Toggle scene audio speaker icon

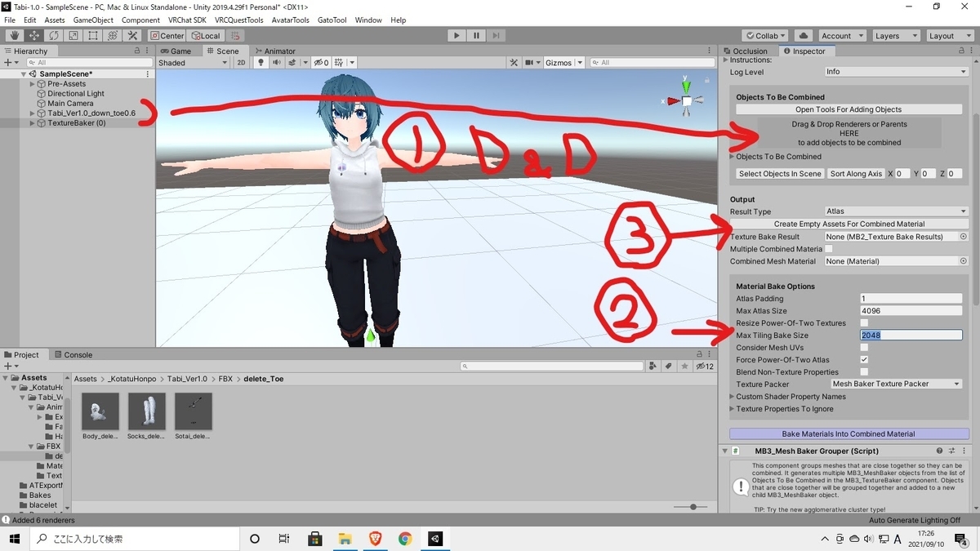[x=276, y=63]
